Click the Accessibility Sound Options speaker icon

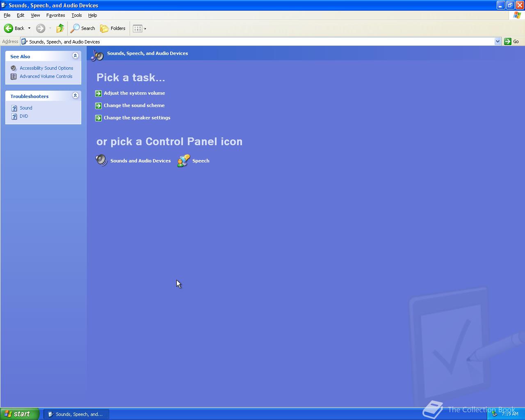click(x=14, y=68)
